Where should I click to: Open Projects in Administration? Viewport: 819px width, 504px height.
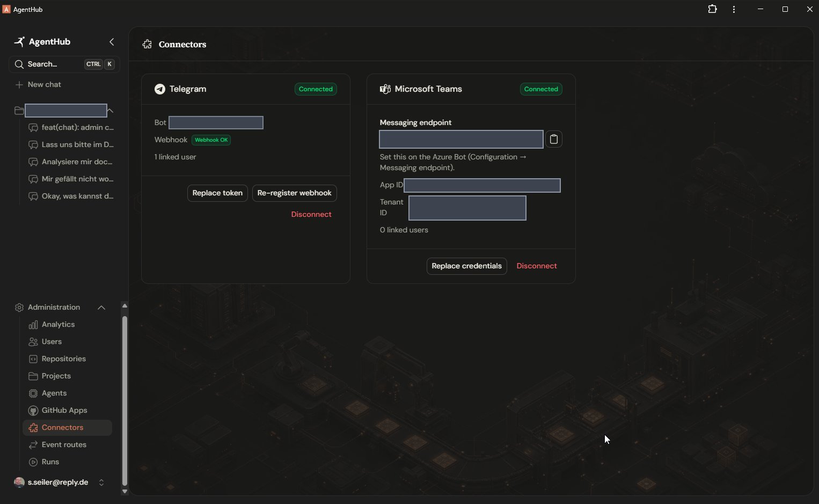click(67, 376)
